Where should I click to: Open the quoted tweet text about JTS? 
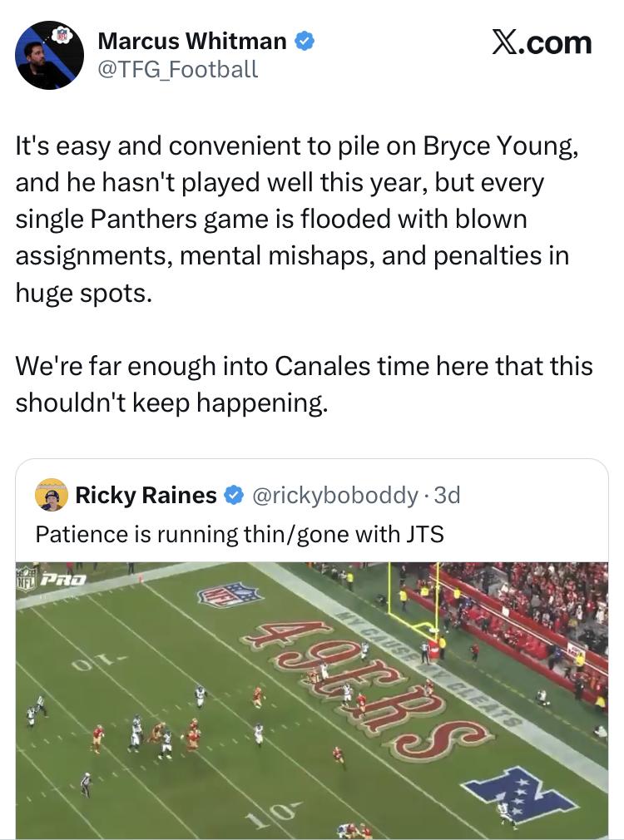(x=240, y=533)
